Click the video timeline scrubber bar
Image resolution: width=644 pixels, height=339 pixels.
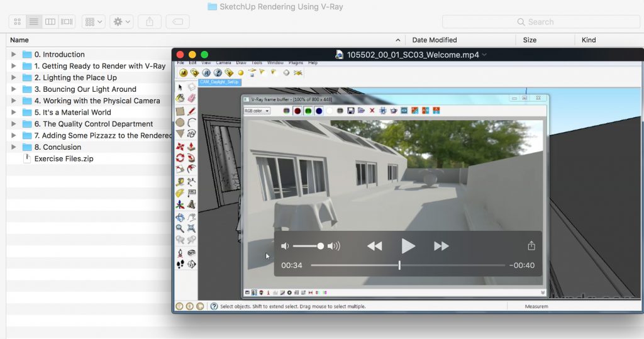tap(408, 265)
